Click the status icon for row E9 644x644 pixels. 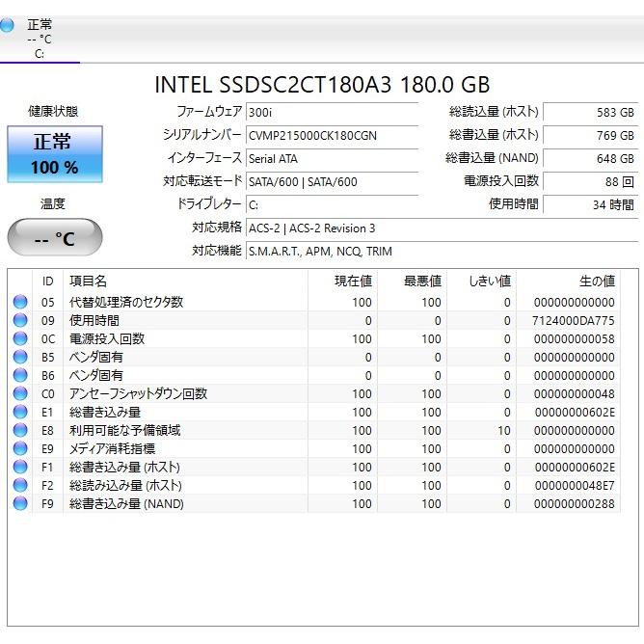[x=20, y=448]
